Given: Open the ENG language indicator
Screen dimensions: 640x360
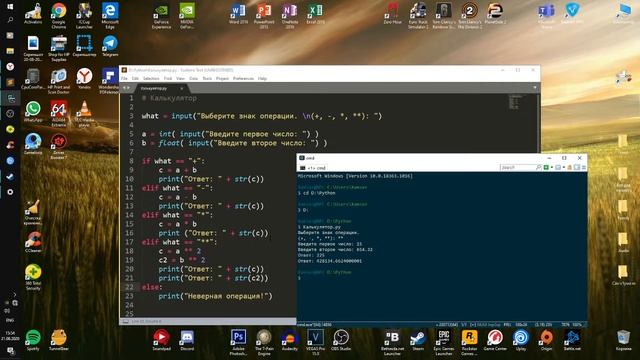Looking at the screenshot, I should [x=10, y=320].
